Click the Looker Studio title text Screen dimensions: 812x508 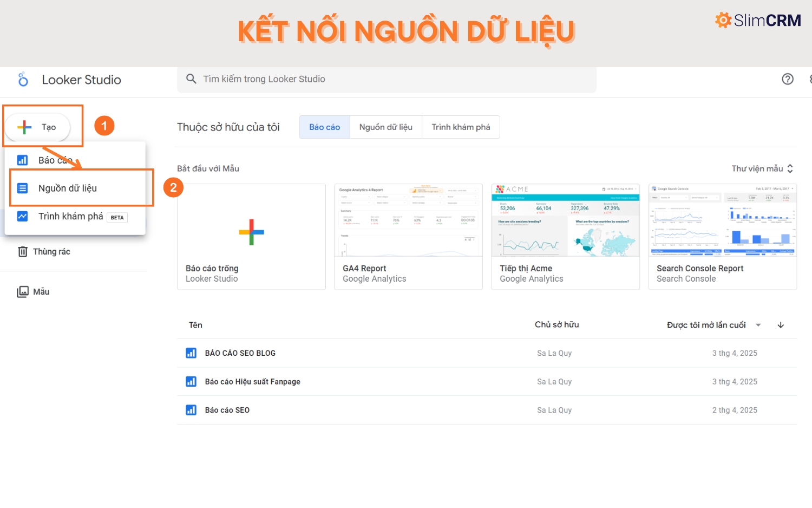(x=81, y=80)
